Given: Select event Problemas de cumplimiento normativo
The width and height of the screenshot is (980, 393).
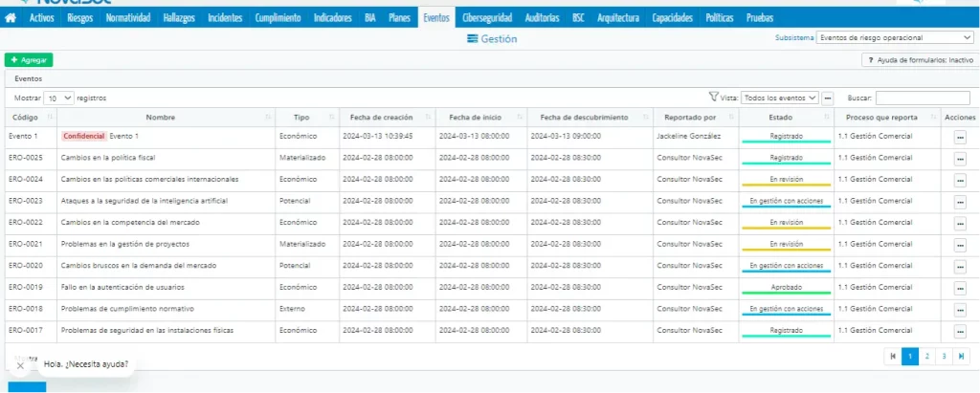Looking at the screenshot, I should (127, 309).
